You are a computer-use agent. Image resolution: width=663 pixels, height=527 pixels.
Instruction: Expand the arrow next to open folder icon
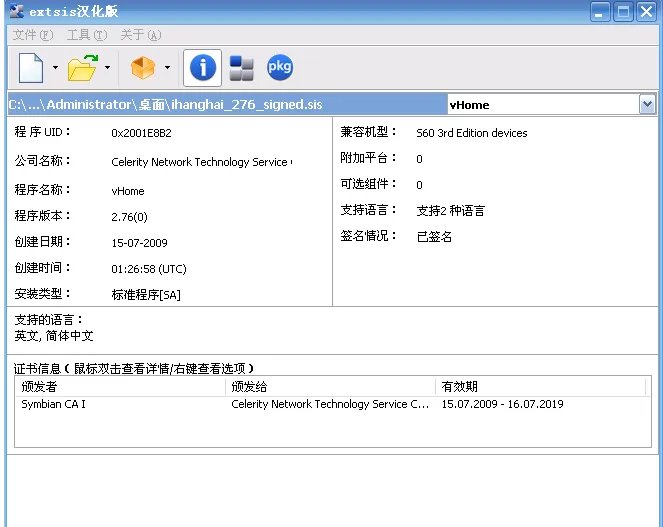[x=107, y=69]
